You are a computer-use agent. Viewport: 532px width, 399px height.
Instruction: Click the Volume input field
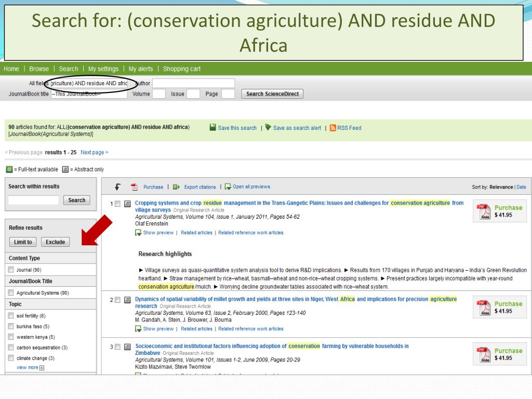159,94
